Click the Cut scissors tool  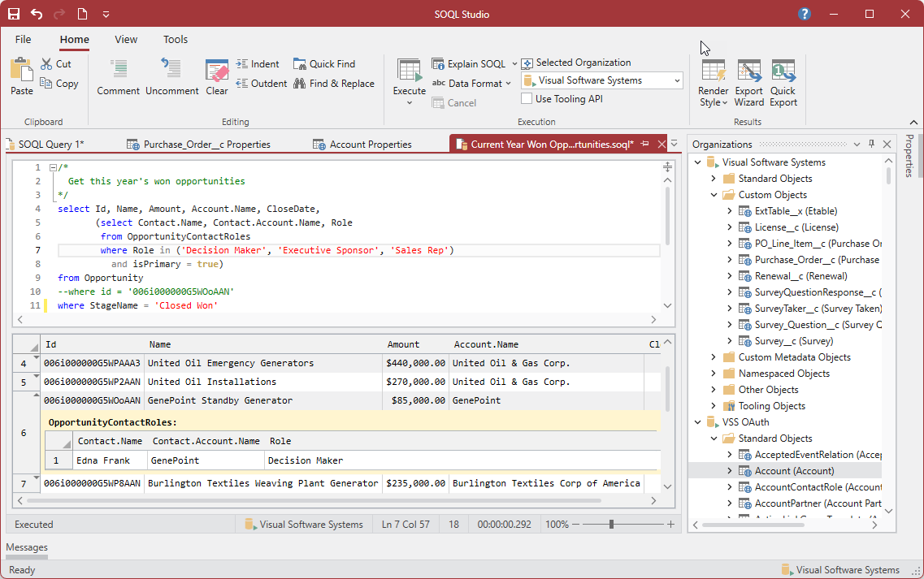click(56, 64)
